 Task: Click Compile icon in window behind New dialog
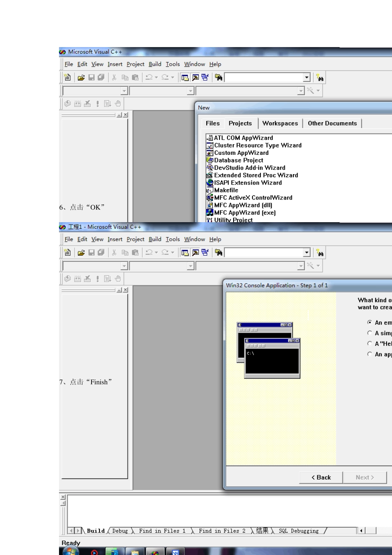pyautogui.click(x=68, y=104)
